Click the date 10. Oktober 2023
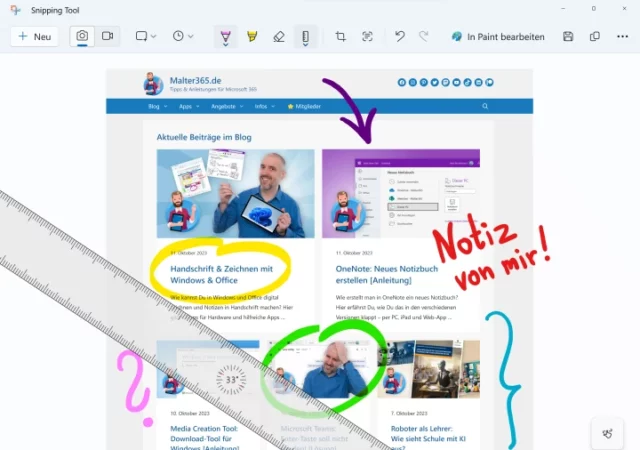Screen dimensions: 640x450 coord(190,413)
